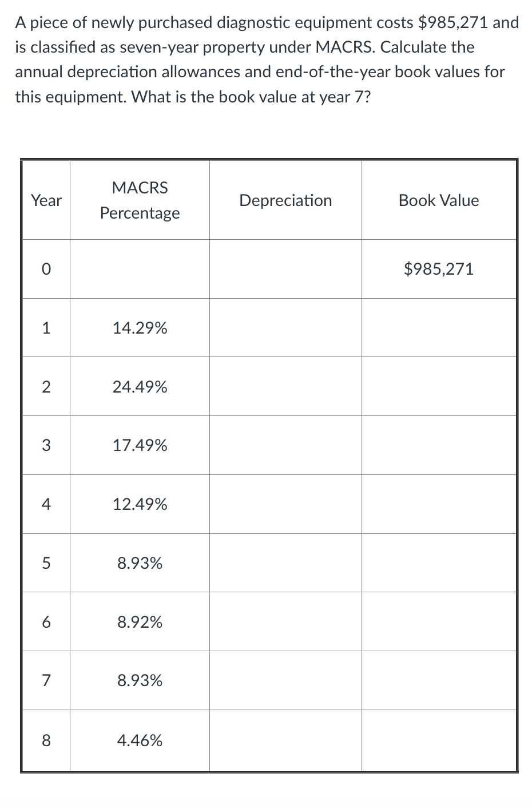
Task: Select the 17.49% percentage cell
Action: [x=140, y=446]
